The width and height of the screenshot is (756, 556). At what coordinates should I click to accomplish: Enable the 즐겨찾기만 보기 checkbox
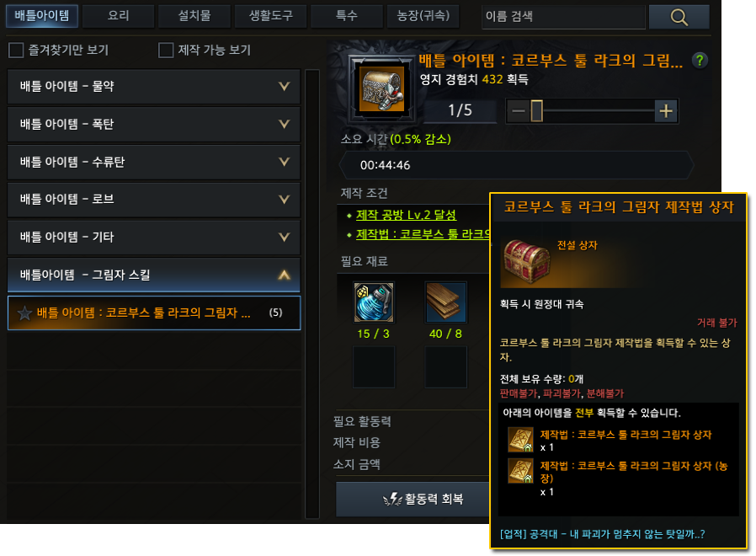(16, 50)
